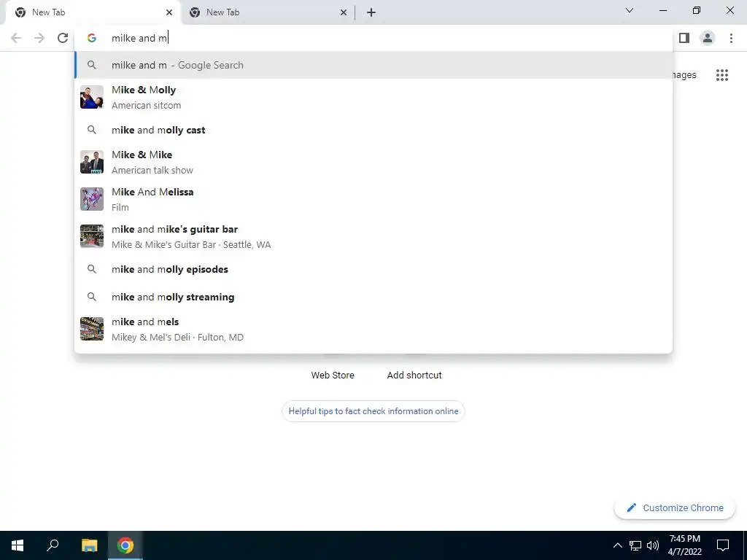Click the Mike & Molly thumbnail image

click(92, 97)
